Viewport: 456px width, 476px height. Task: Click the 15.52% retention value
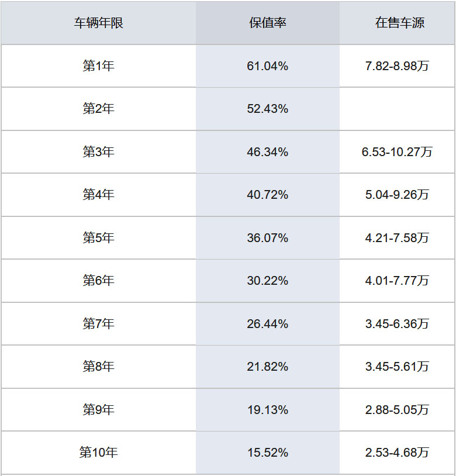click(x=267, y=453)
